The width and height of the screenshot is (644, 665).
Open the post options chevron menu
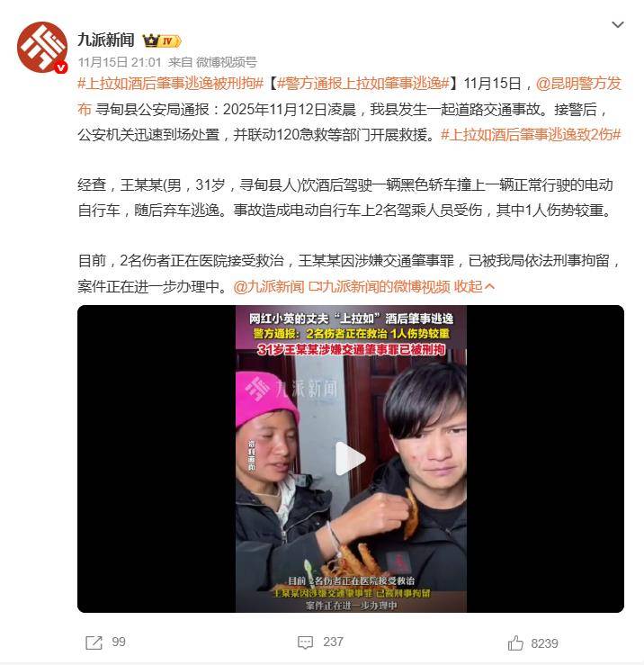pos(618,24)
